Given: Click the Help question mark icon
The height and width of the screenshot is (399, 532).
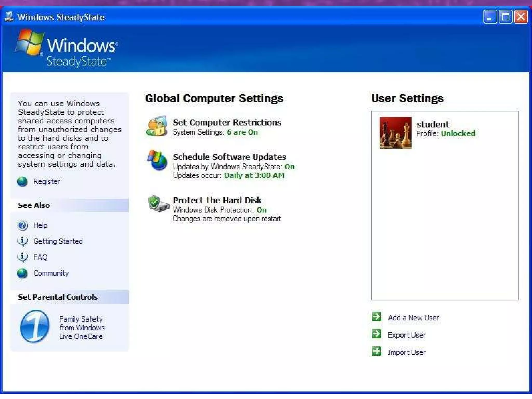Looking at the screenshot, I should pyautogui.click(x=23, y=225).
